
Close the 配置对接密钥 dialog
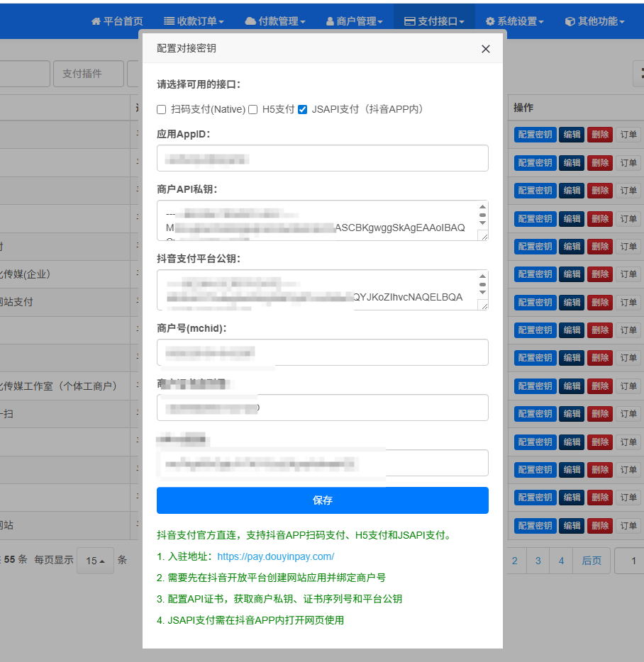pyautogui.click(x=486, y=49)
